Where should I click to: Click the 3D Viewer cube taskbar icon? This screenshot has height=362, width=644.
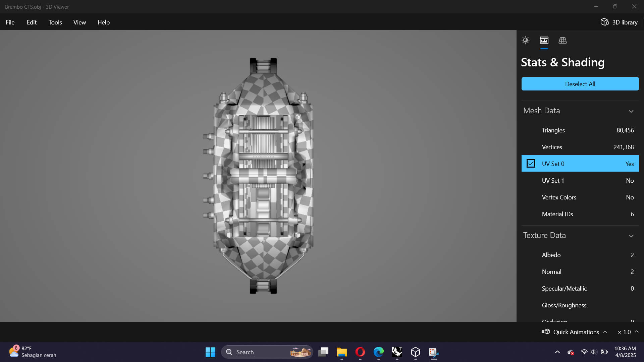coord(415,352)
